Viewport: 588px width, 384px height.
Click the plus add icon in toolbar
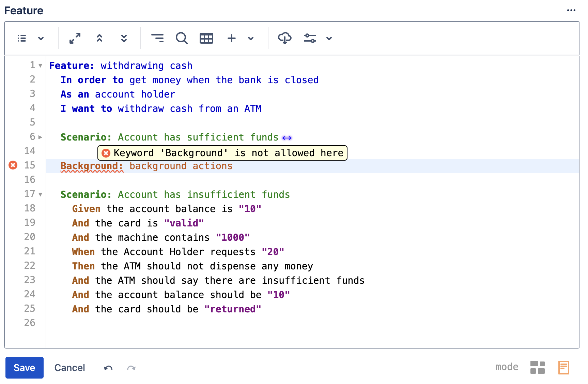[x=232, y=38]
